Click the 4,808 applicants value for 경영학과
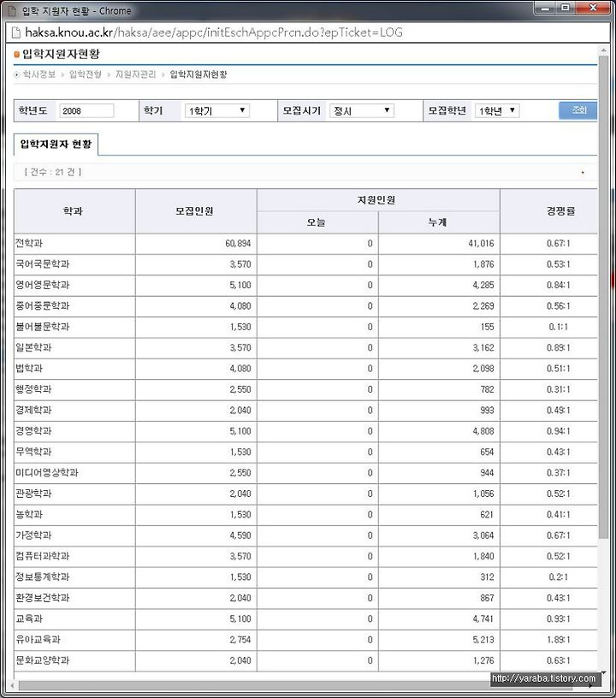Screen dimensions: 616x698 tap(483, 431)
